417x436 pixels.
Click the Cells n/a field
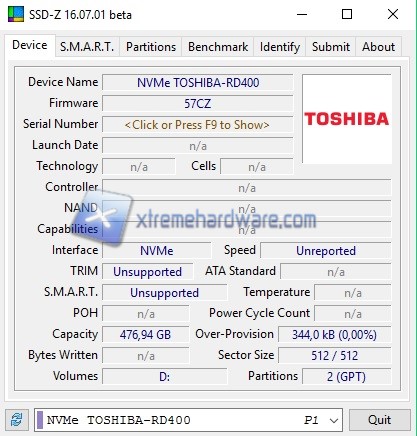point(257,167)
